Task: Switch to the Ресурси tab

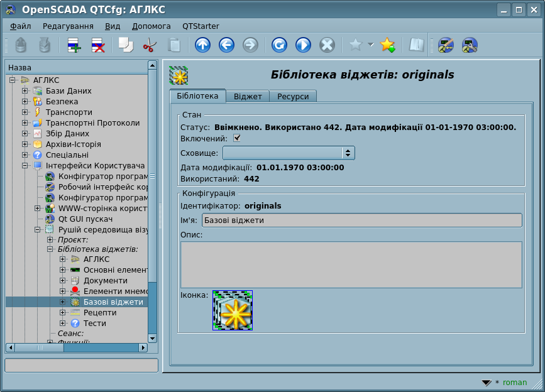Action: (x=293, y=97)
